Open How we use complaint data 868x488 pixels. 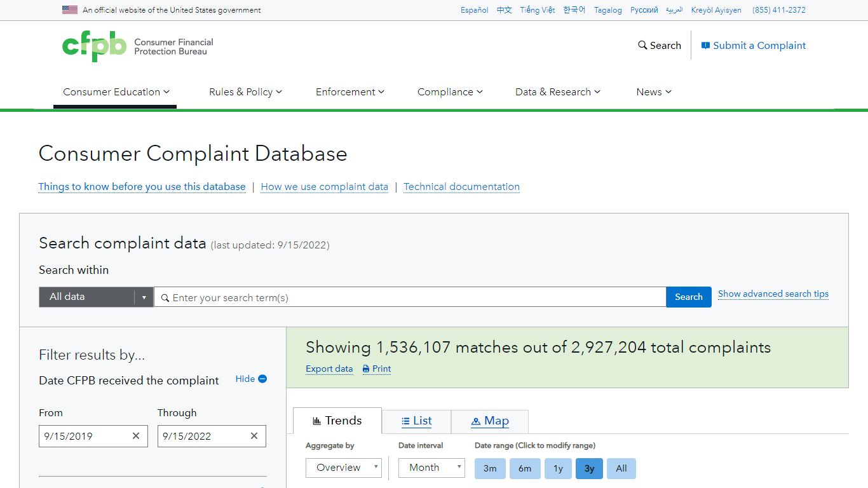click(325, 187)
